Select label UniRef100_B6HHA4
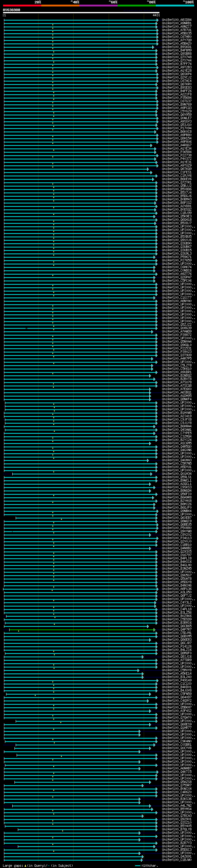The width and height of the screenshot is (197, 868). pos(177,426)
